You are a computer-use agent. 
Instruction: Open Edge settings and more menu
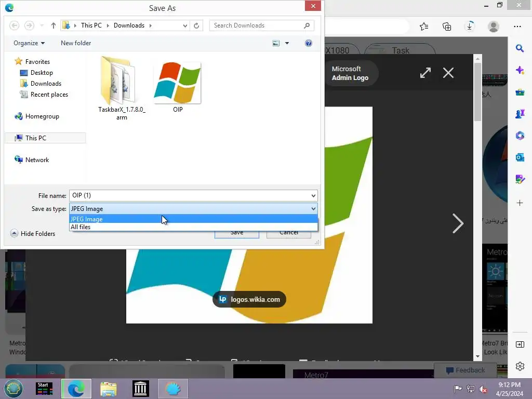[517, 26]
